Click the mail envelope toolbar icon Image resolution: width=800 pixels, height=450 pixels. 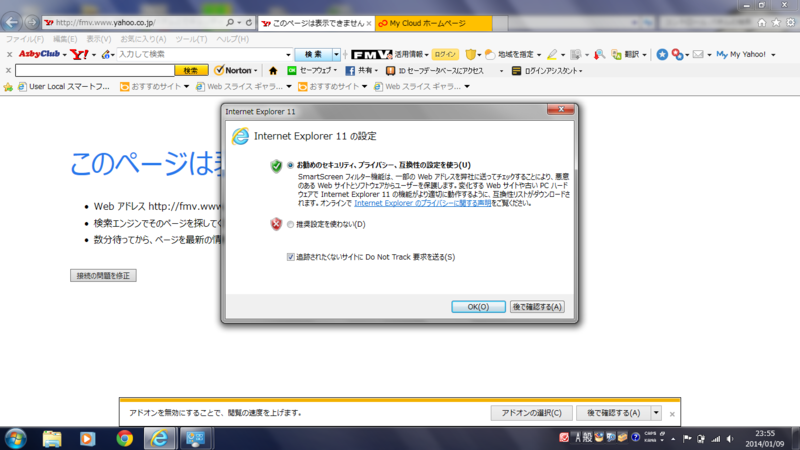pos(698,54)
